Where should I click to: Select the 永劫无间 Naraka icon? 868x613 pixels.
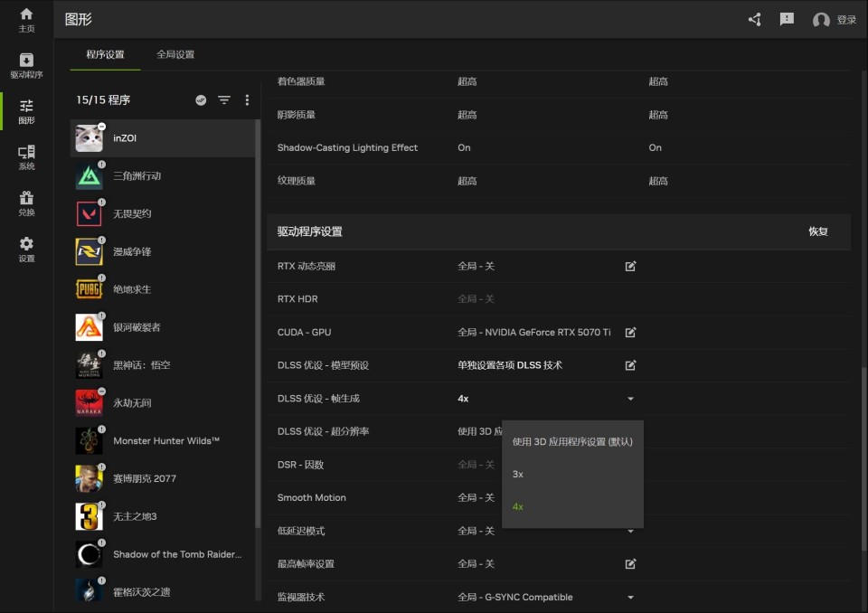90,402
